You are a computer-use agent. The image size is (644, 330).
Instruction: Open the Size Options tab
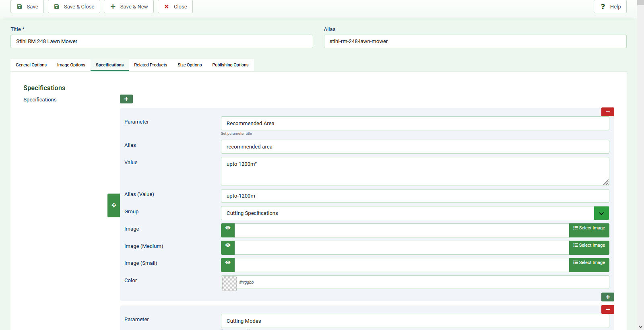click(x=190, y=65)
